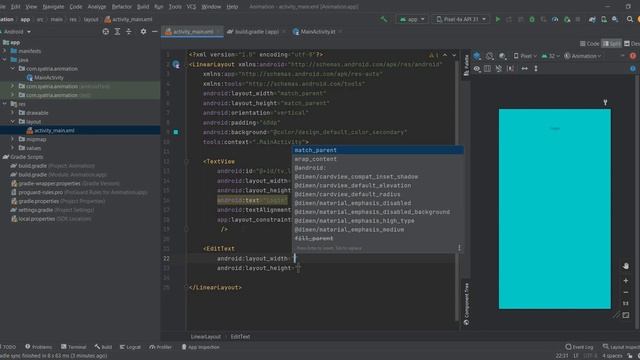Viewport: 640px width, 360px height.
Task: Click the LinearLayout breadcrumb below the editor
Action: [206, 337]
